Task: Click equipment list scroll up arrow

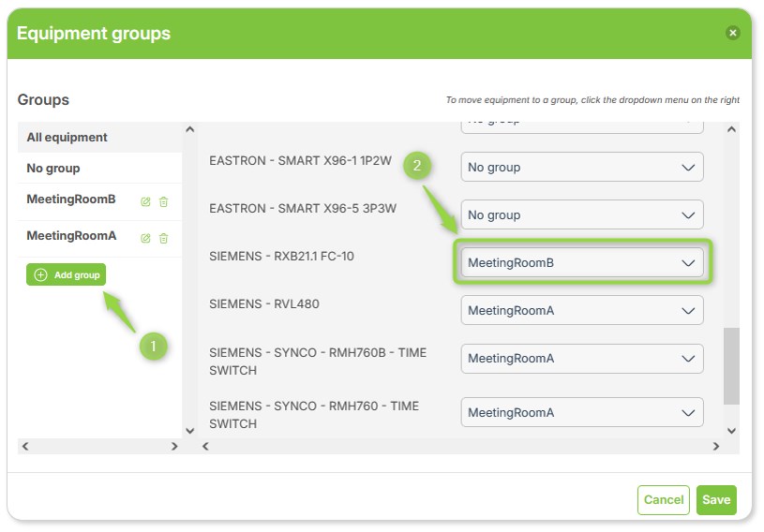Action: [731, 129]
